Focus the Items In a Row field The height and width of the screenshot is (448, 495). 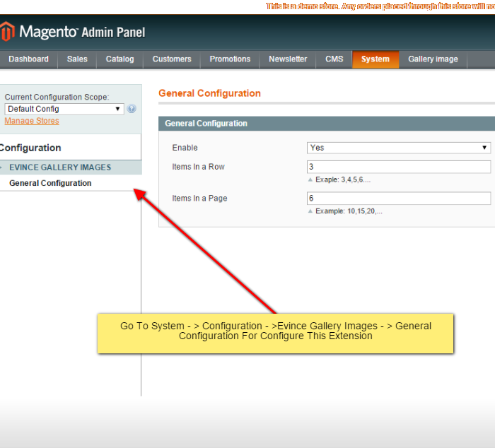tap(399, 167)
